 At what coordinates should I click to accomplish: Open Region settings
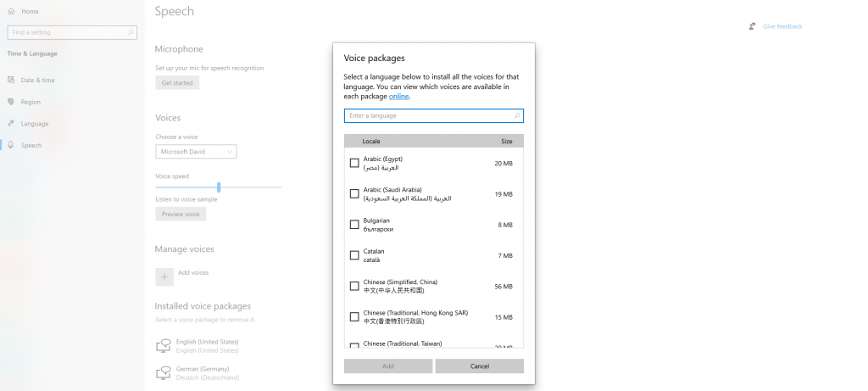31,102
